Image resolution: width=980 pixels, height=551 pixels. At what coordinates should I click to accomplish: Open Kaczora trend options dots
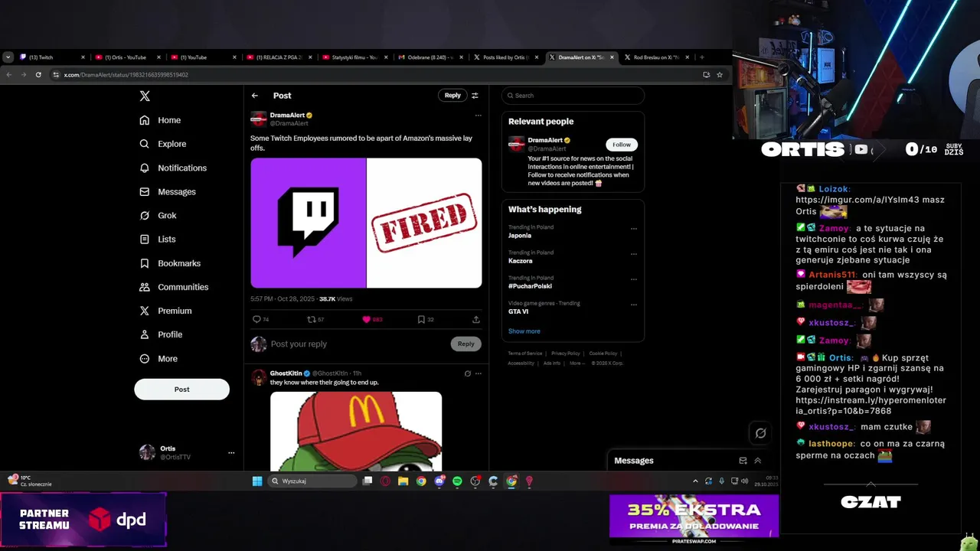coord(633,253)
